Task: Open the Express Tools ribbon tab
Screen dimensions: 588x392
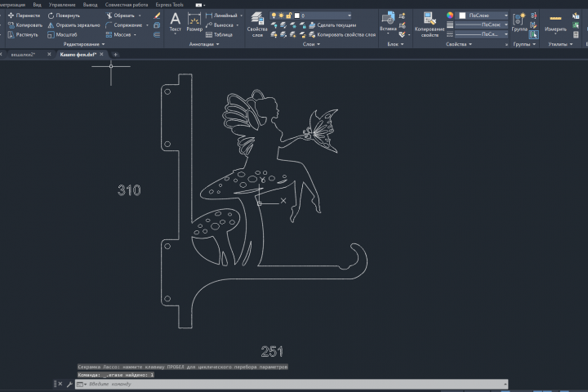Action: coord(170,5)
